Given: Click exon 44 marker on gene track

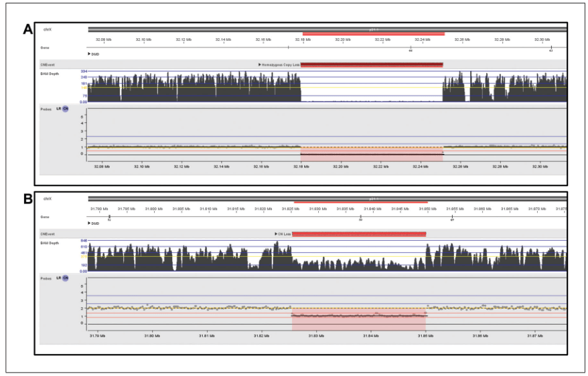Looking at the screenshot, I should click(x=411, y=49).
